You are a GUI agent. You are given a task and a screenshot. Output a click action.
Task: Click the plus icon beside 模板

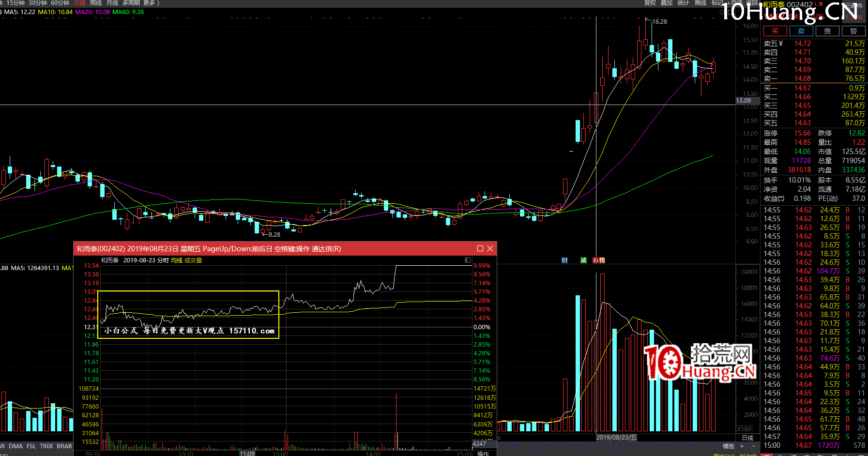tap(742, 446)
